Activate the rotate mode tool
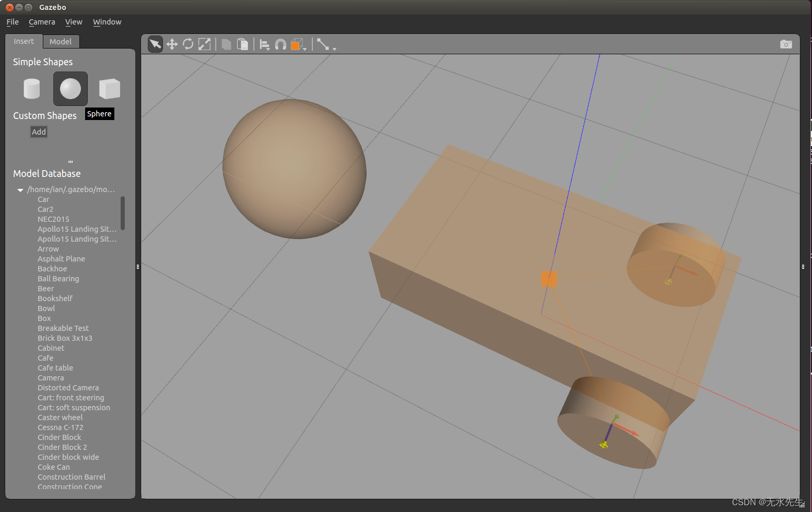Viewport: 812px width, 512px height. tap(188, 44)
